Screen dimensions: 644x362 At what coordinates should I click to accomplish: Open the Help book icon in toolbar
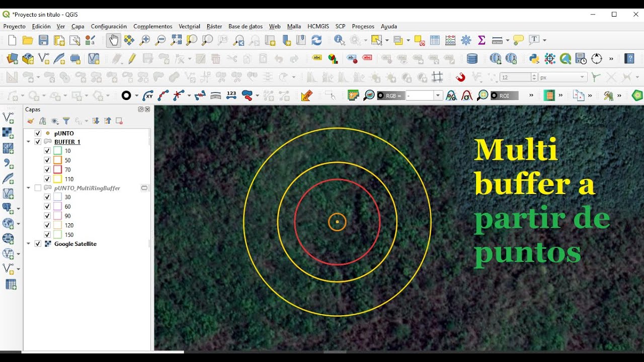(629, 59)
